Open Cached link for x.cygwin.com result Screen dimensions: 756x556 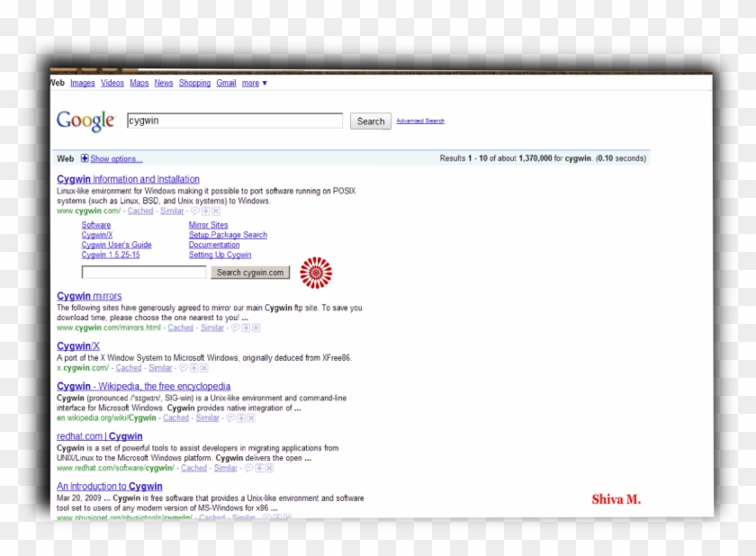pos(129,368)
